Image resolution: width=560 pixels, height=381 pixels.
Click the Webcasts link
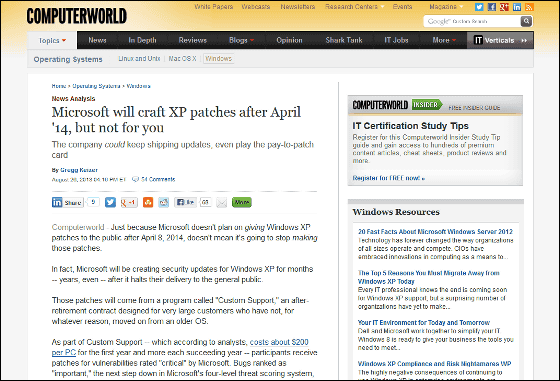256,7
